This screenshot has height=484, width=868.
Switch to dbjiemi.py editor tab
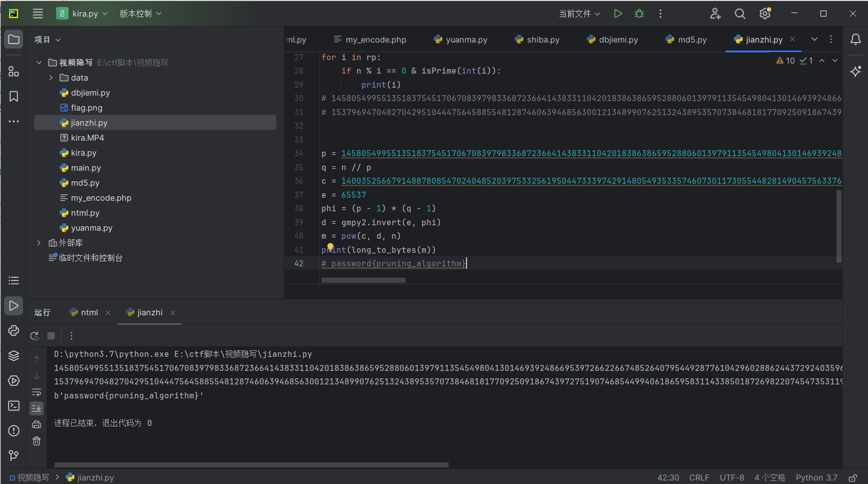(612, 40)
